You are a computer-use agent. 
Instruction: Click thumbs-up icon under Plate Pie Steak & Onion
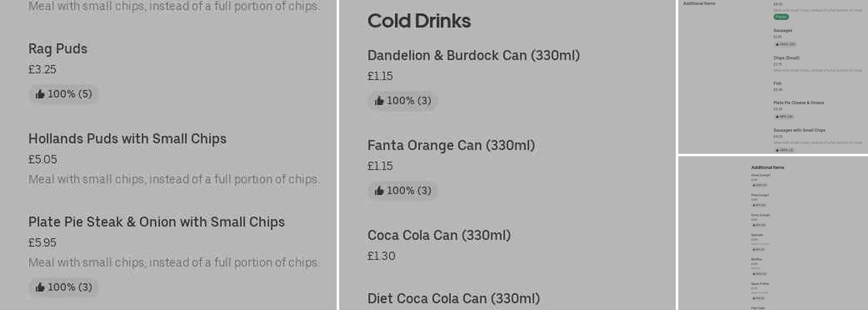point(40,287)
